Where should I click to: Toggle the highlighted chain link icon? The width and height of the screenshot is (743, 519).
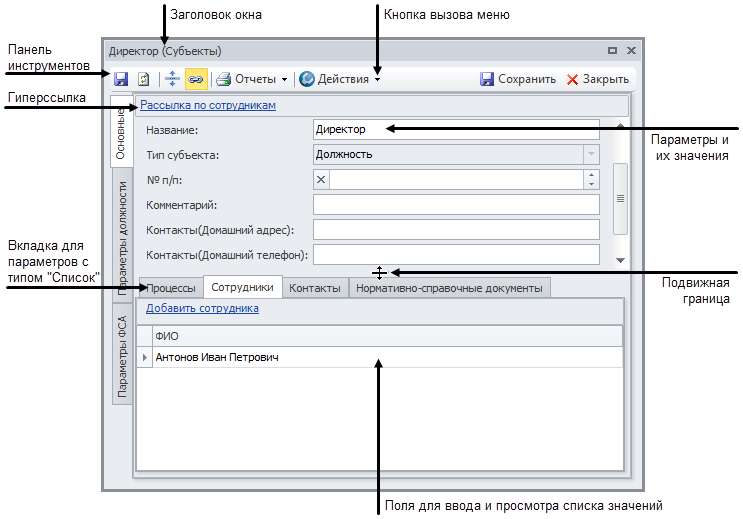coord(196,79)
